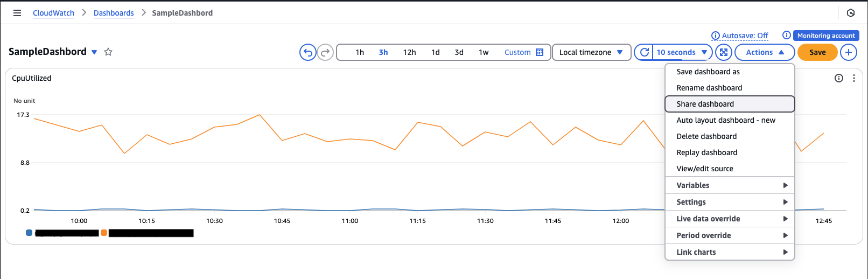Select the 12h time range
Screen dimensions: 868x279
click(x=409, y=52)
